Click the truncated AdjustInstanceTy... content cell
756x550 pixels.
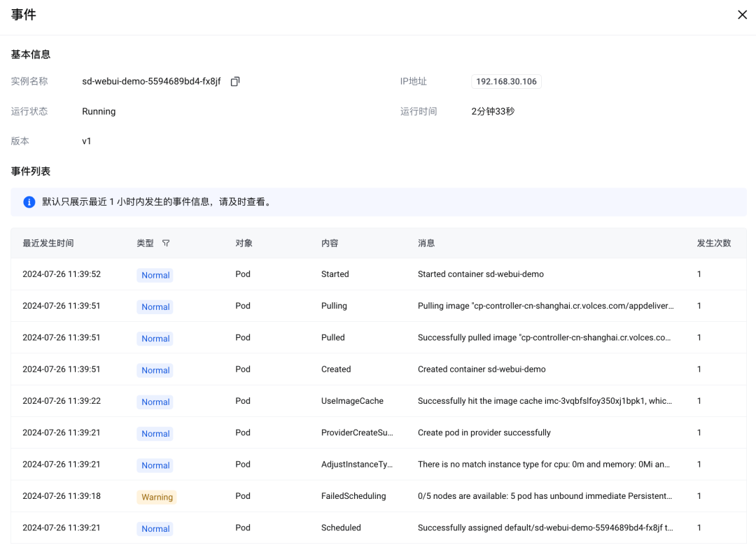(357, 464)
